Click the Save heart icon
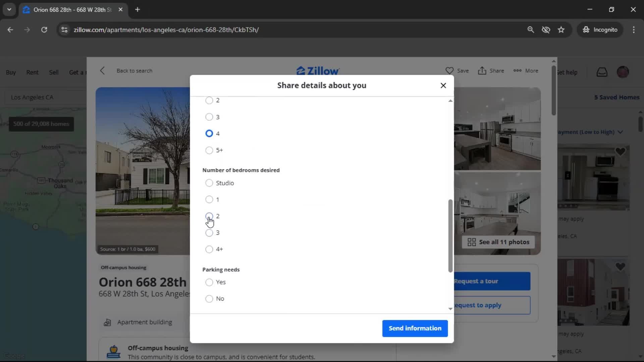Image resolution: width=644 pixels, height=362 pixels. click(x=449, y=71)
